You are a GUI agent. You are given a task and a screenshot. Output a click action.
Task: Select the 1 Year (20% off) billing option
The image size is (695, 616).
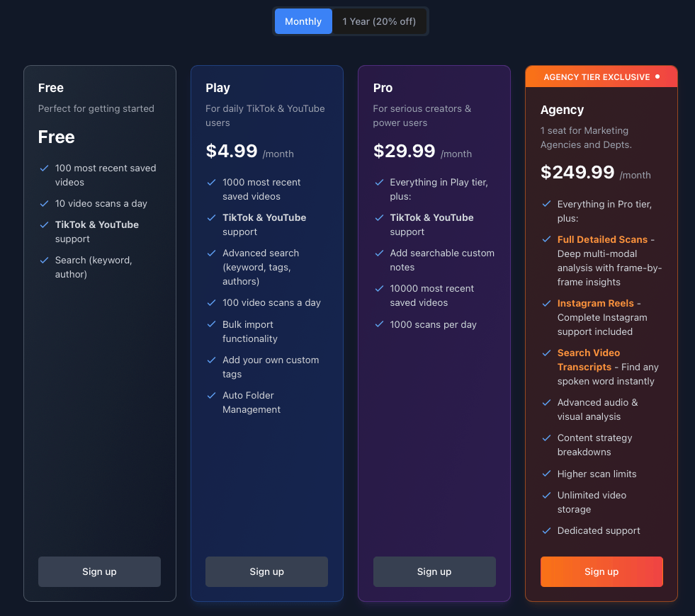tap(379, 21)
